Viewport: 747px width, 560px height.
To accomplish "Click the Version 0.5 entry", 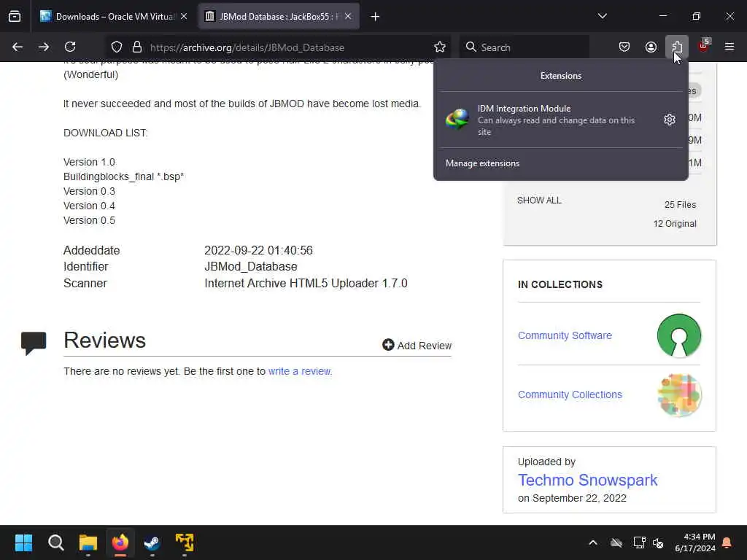I will pyautogui.click(x=89, y=220).
